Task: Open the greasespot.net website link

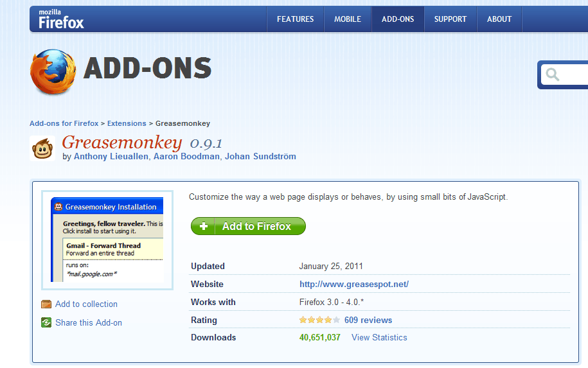Action: pos(354,284)
